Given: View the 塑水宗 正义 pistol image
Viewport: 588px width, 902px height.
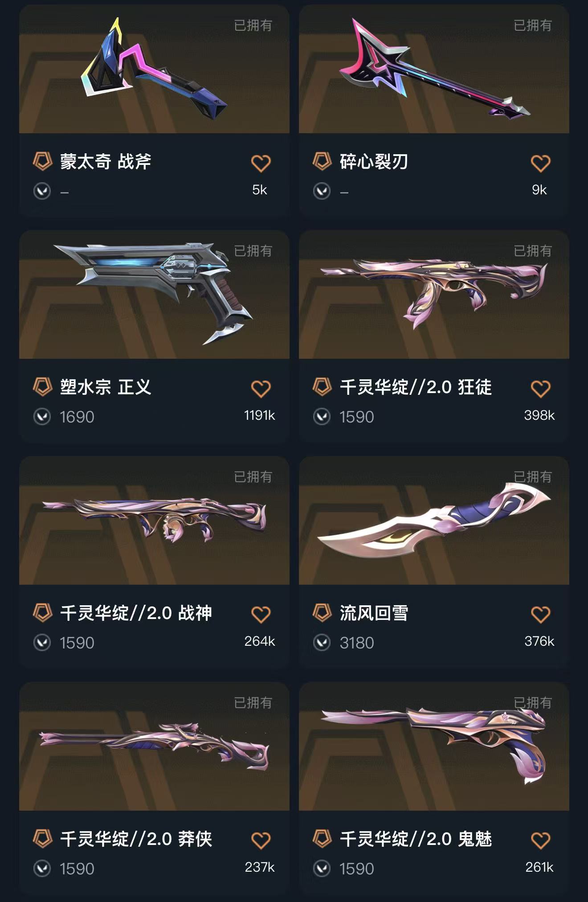Looking at the screenshot, I should click(154, 295).
